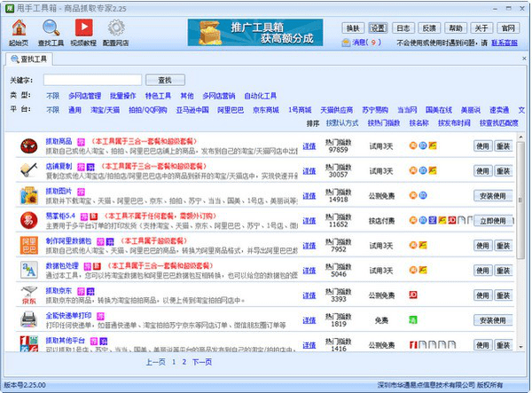Image resolution: width=532 pixels, height=393 pixels.
Task: Click the blue Paipai icon in 抓取图片 row
Action: pyautogui.click(x=423, y=195)
